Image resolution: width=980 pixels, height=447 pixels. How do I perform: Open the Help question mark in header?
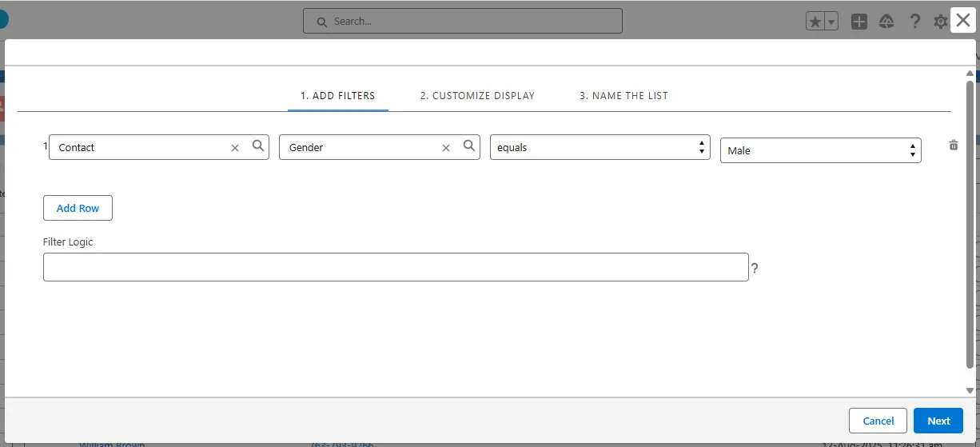click(x=915, y=22)
